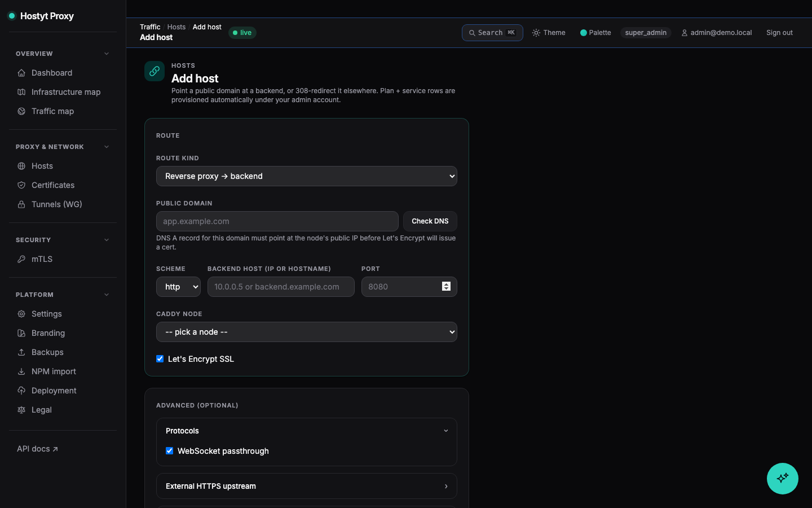Click the sparkle assistant floating button
Viewport: 812px width, 508px height.
tap(783, 479)
